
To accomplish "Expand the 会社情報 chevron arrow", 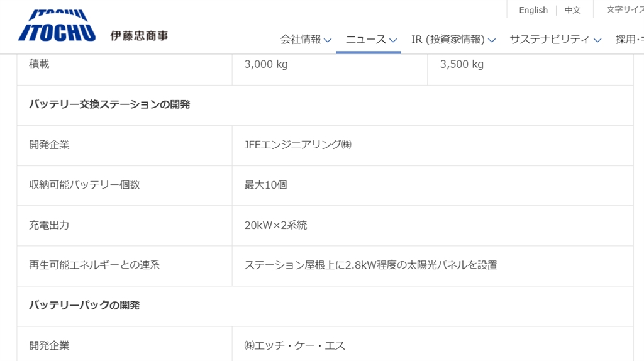I will pyautogui.click(x=327, y=40).
